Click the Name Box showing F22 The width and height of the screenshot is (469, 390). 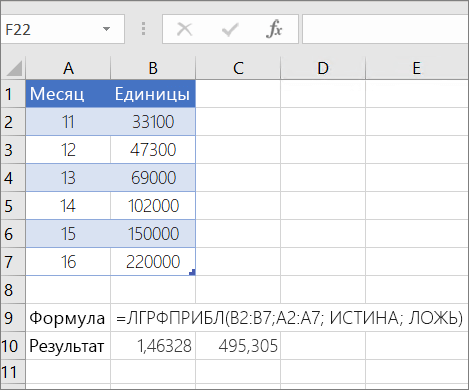pyautogui.click(x=62, y=29)
